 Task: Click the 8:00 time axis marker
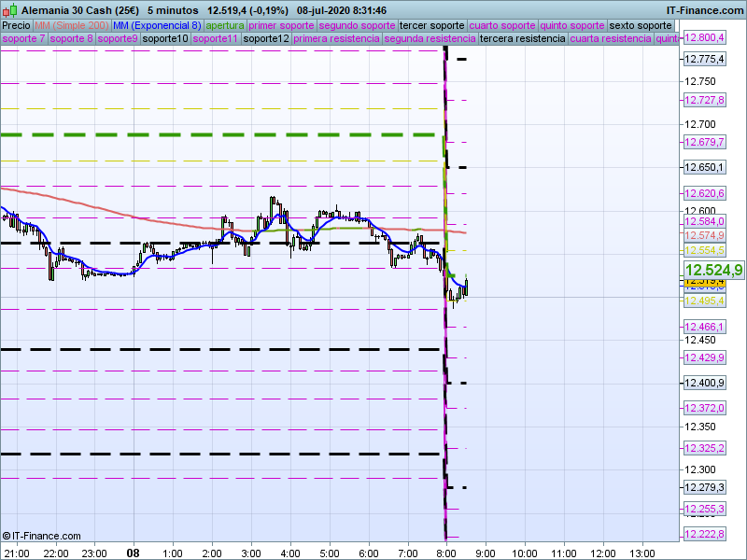point(446,553)
